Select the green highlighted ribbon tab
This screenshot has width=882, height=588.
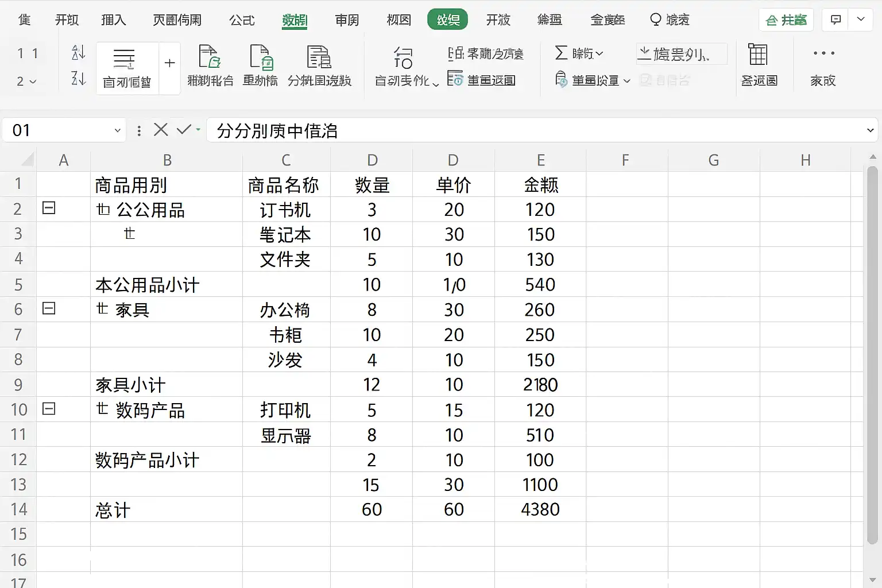pos(447,20)
